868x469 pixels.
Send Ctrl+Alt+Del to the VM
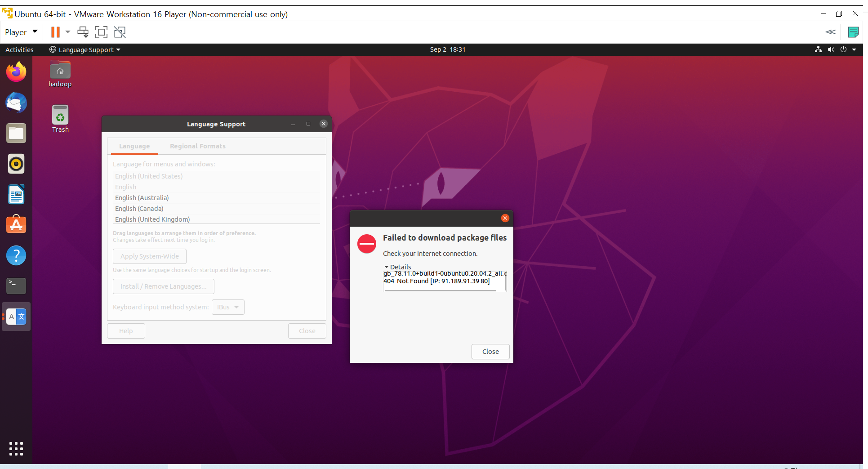[83, 32]
